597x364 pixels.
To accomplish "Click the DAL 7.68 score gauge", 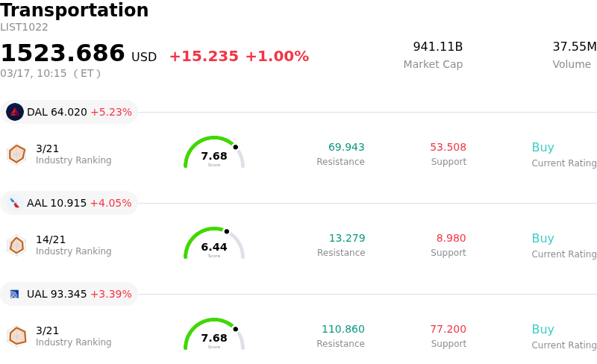I will click(214, 154).
